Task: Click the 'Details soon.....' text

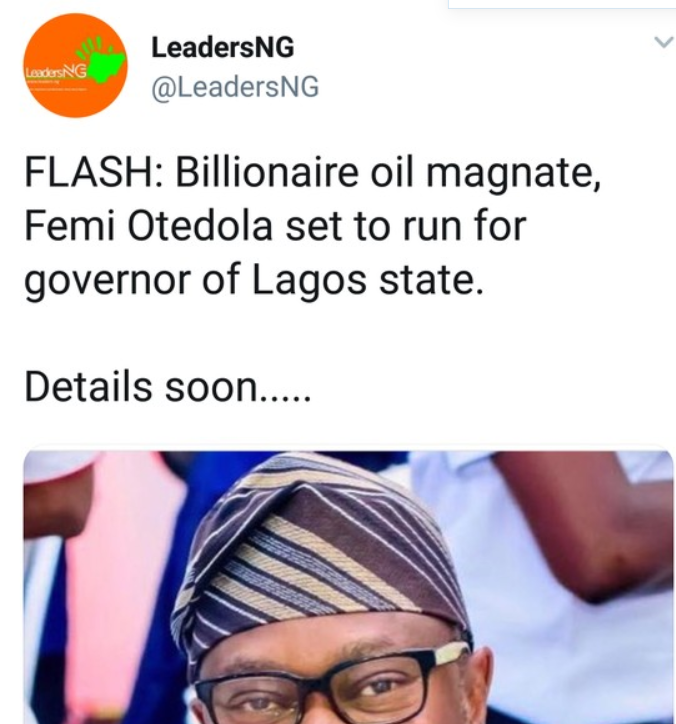Action: pos(168,387)
